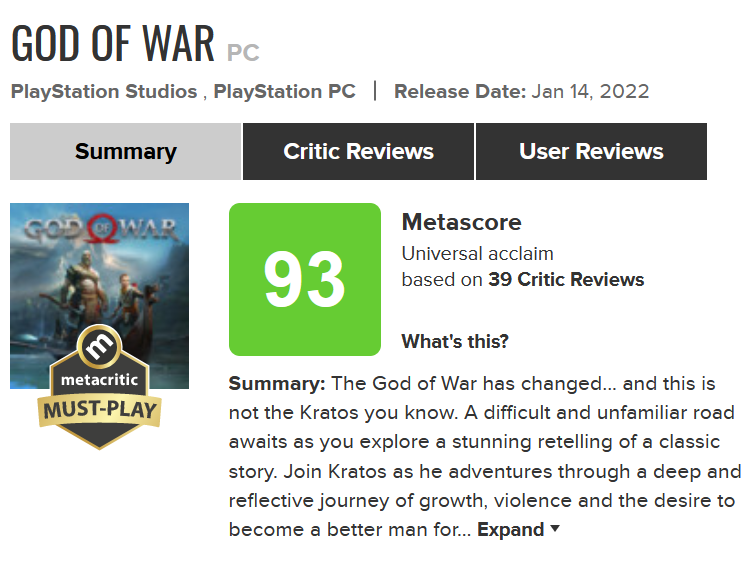
Task: Click the Metascore heading text
Action: (462, 222)
